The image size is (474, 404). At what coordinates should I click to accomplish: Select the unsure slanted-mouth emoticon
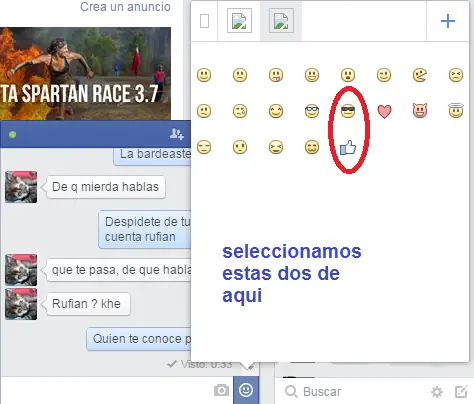click(204, 111)
